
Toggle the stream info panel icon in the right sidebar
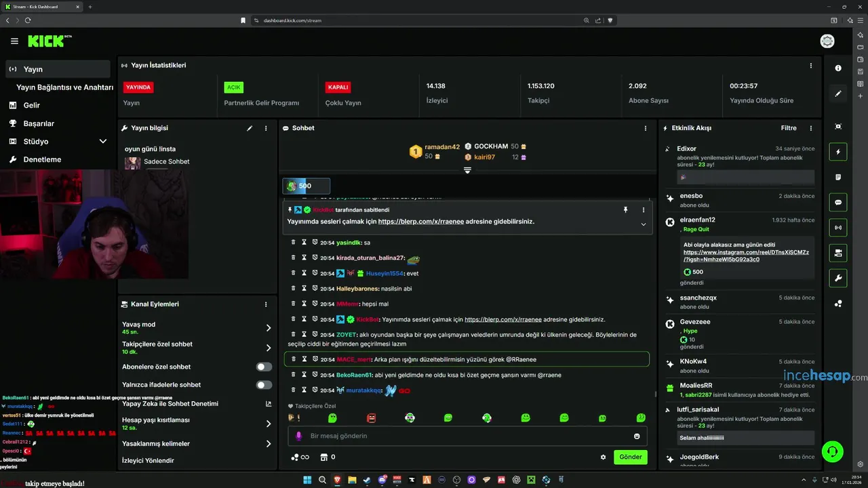[838, 253]
